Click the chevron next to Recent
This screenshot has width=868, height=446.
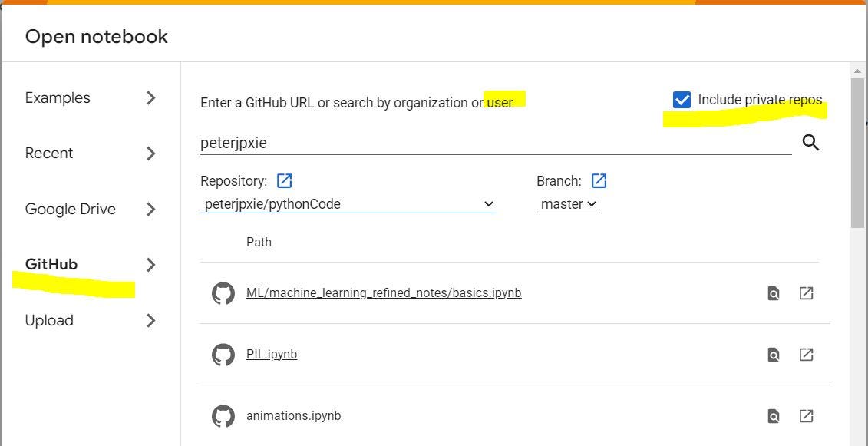point(150,154)
